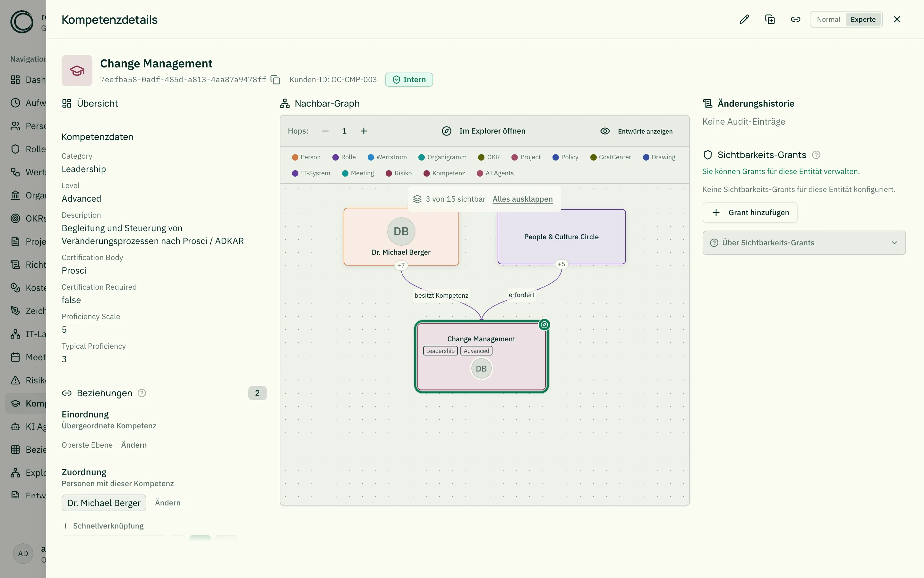
Task: Toggle Person legend filter
Action: [x=306, y=157]
